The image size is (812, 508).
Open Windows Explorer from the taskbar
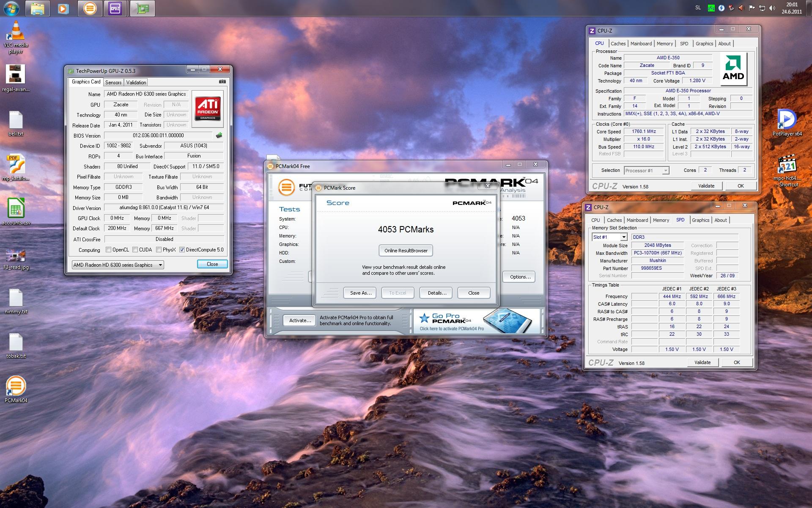tap(38, 8)
